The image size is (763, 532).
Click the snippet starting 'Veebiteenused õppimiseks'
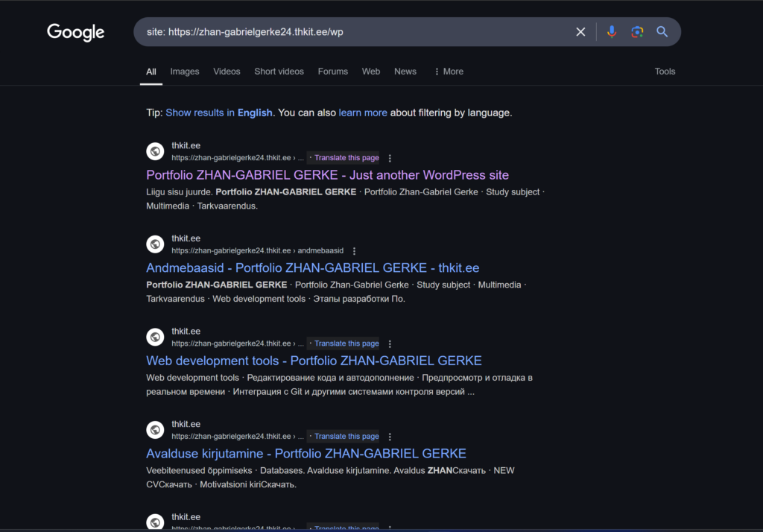point(330,478)
